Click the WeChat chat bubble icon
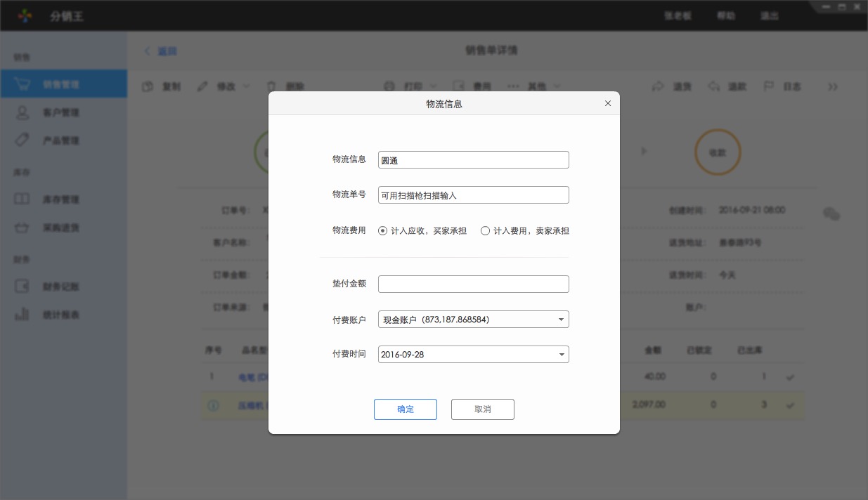The image size is (868, 500). tap(831, 214)
